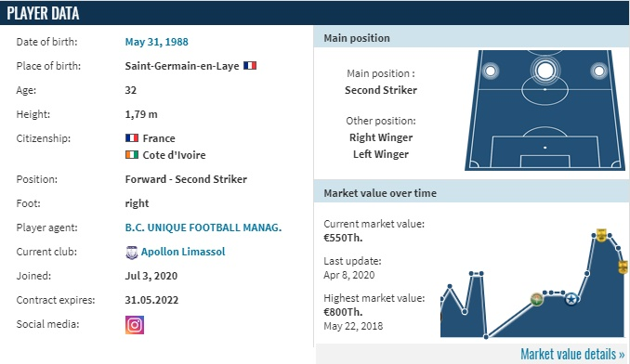Open the Instagram social media icon
The width and height of the screenshot is (630, 364).
[135, 325]
